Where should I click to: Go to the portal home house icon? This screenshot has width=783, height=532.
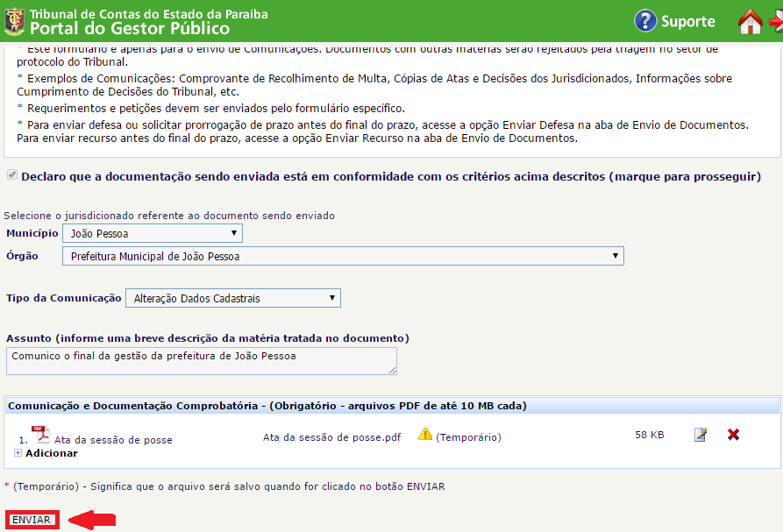point(751,21)
